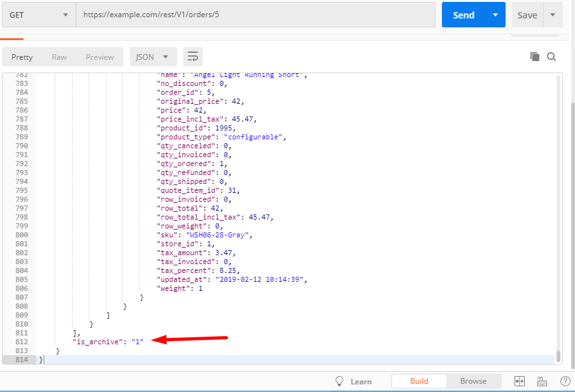Switch to Pretty view tab

tap(22, 57)
